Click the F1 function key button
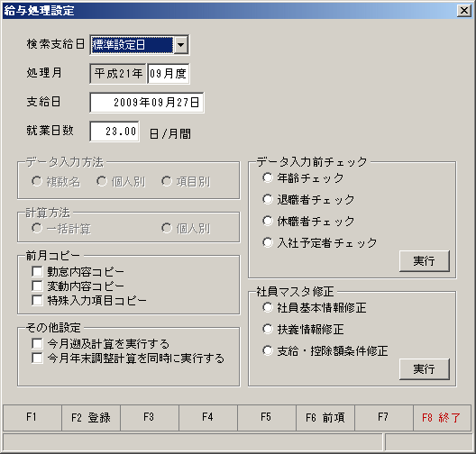Image resolution: width=476 pixels, height=454 pixels. point(32,418)
